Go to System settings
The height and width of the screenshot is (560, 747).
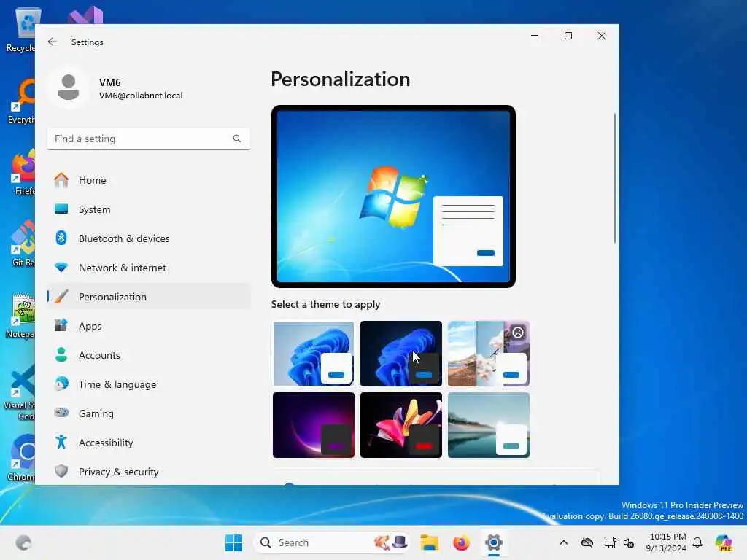point(149,209)
